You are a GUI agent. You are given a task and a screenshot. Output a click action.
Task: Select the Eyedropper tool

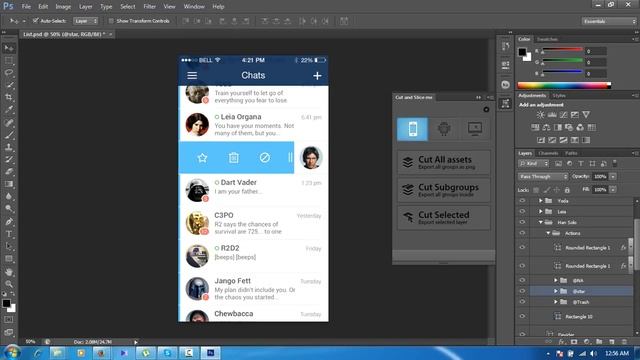9,110
